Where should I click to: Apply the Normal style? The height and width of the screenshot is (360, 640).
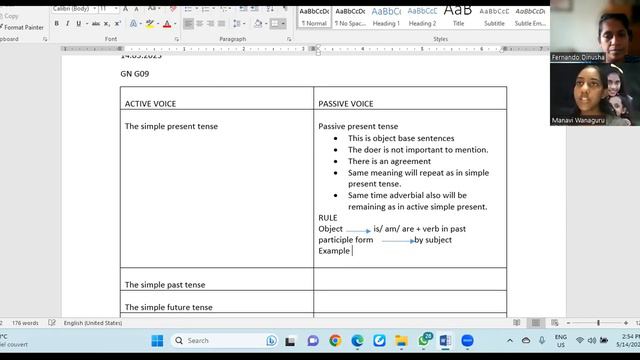coord(314,17)
